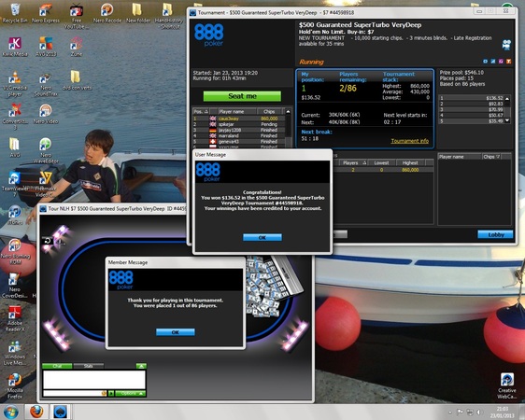This screenshot has width=525, height=420.
Task: Open Kwik Media desktop shortcut
Action: 15,47
